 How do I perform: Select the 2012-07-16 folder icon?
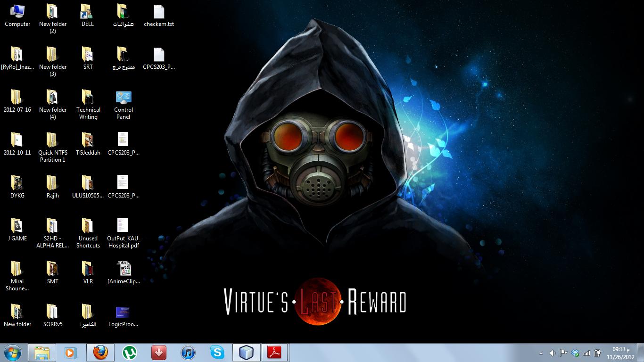click(17, 101)
